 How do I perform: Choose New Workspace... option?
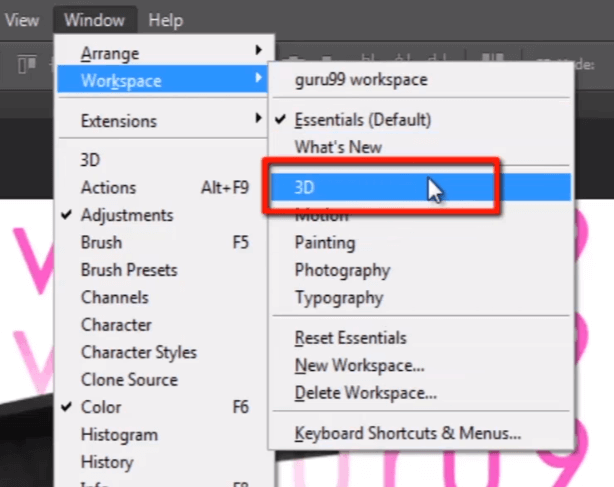click(x=359, y=366)
